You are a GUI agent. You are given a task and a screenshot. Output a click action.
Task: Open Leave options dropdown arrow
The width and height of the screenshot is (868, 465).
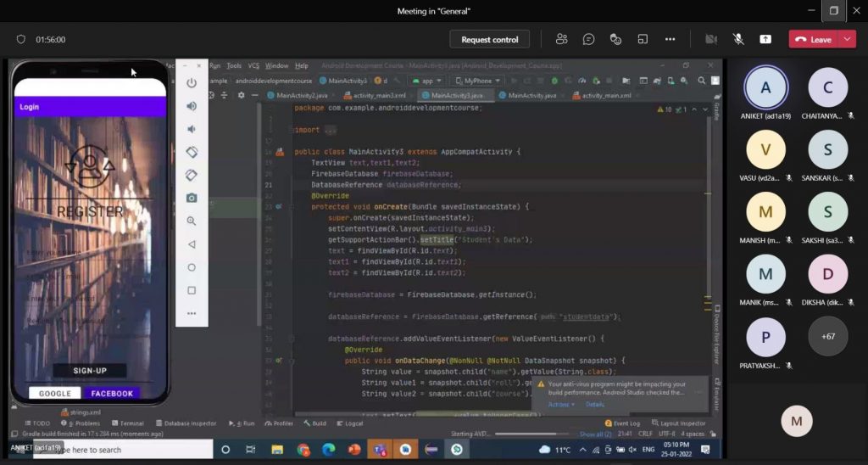pyautogui.click(x=847, y=39)
